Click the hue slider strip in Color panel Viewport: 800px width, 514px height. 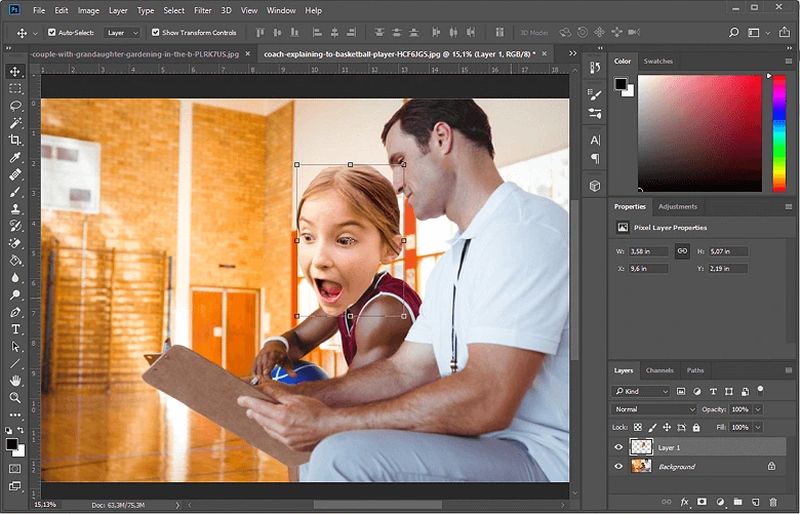coord(779,132)
